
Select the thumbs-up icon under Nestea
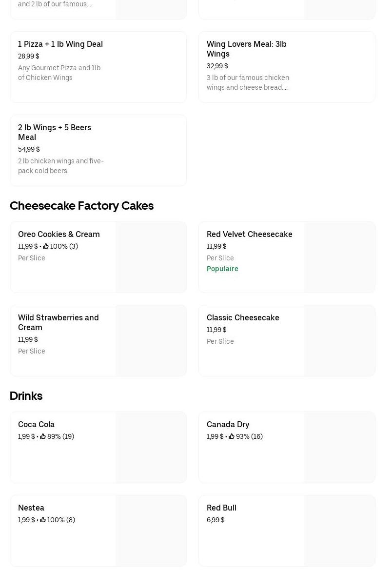43,520
